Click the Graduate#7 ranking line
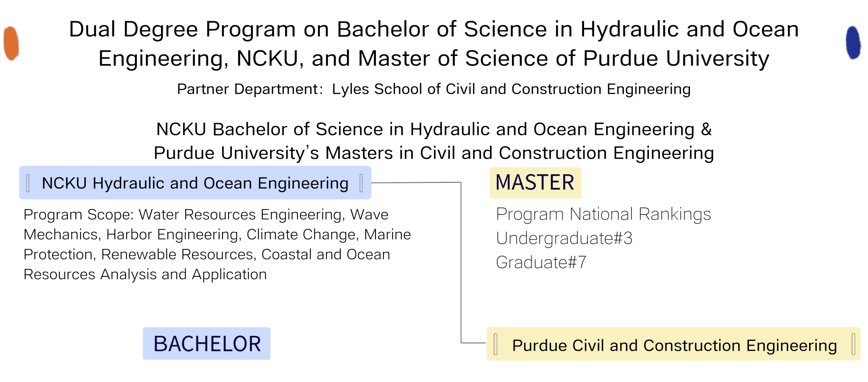868x382 pixels. pyautogui.click(x=541, y=263)
